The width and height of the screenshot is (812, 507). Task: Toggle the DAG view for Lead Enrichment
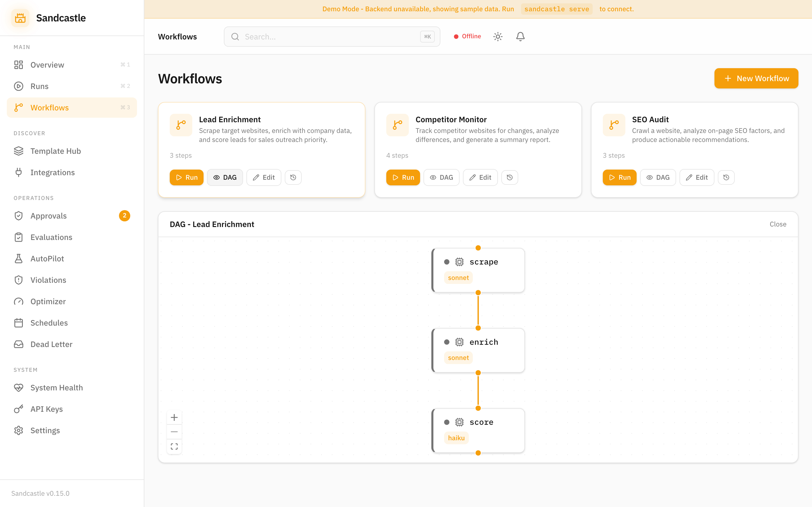pyautogui.click(x=225, y=177)
